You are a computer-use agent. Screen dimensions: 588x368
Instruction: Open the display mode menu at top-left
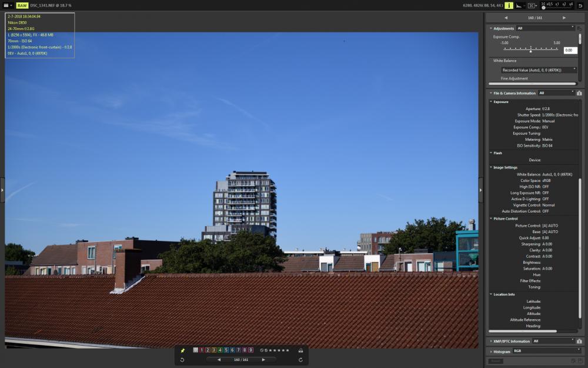9,5
